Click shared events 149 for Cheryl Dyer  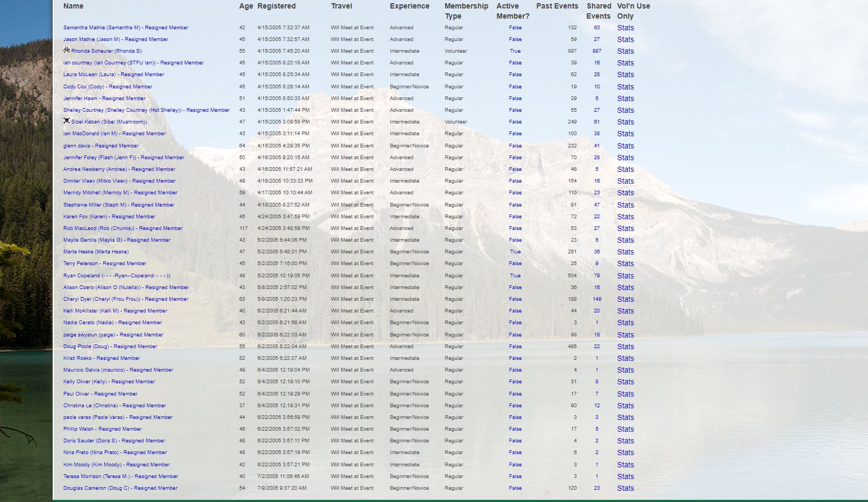click(596, 299)
